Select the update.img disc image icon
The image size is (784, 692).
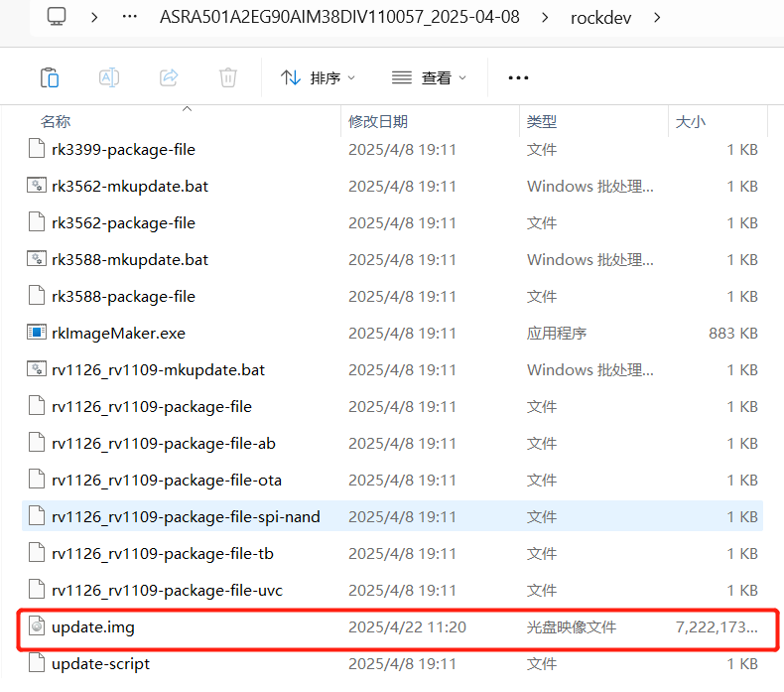(37, 626)
